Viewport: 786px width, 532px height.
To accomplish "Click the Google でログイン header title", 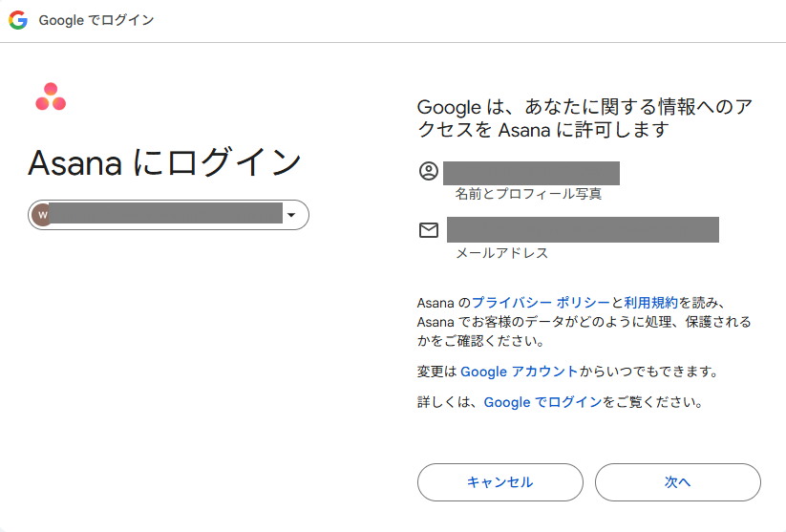I will pyautogui.click(x=96, y=20).
